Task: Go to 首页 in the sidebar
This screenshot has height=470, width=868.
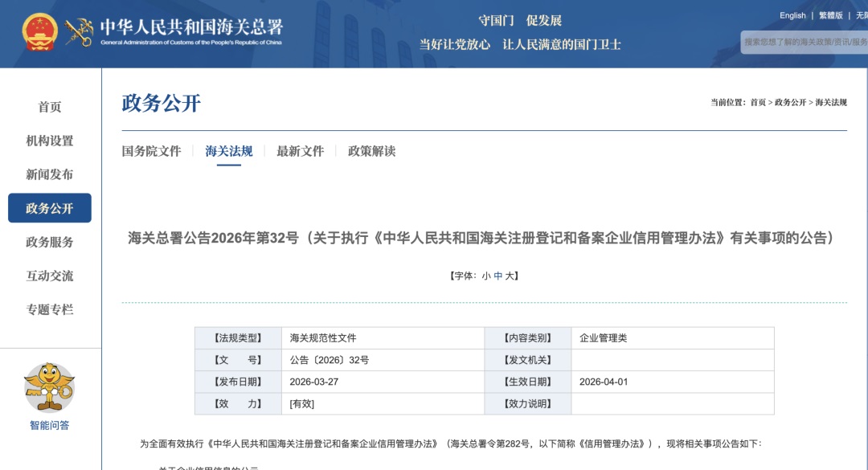Action: (50, 107)
